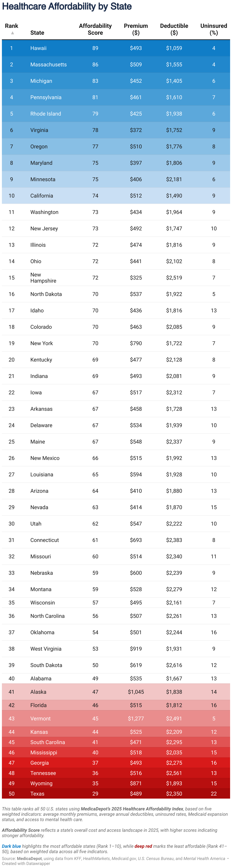Select the Texas row at rank 50
Screen dimensions: 232x868
pos(116,793)
